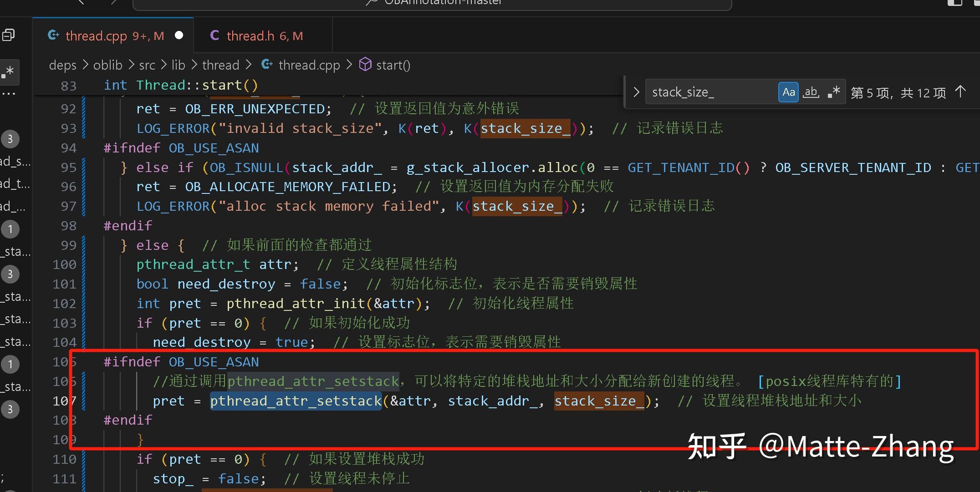Click the Open Editors icon at top left

point(9,35)
